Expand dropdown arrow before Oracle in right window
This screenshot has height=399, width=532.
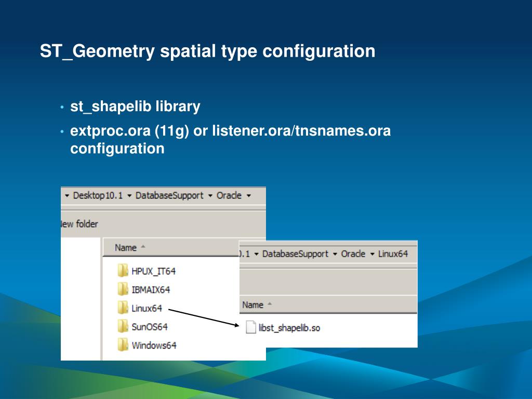click(335, 254)
